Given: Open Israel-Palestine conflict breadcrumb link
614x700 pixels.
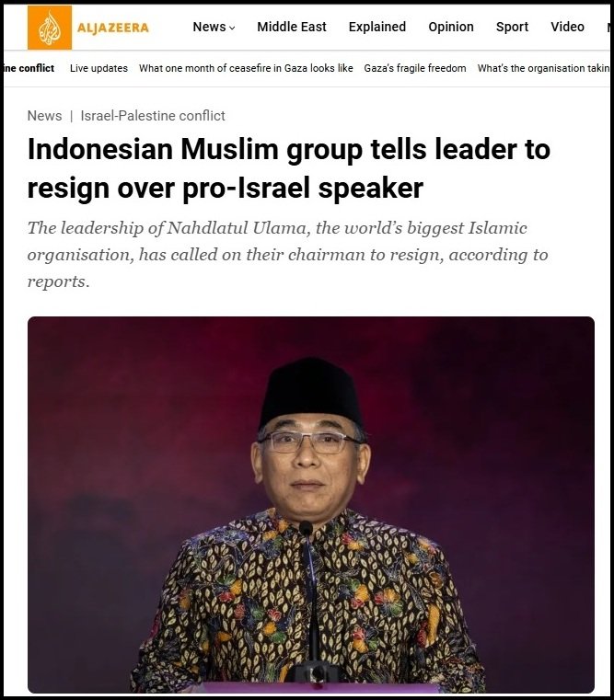Looking at the screenshot, I should (153, 116).
